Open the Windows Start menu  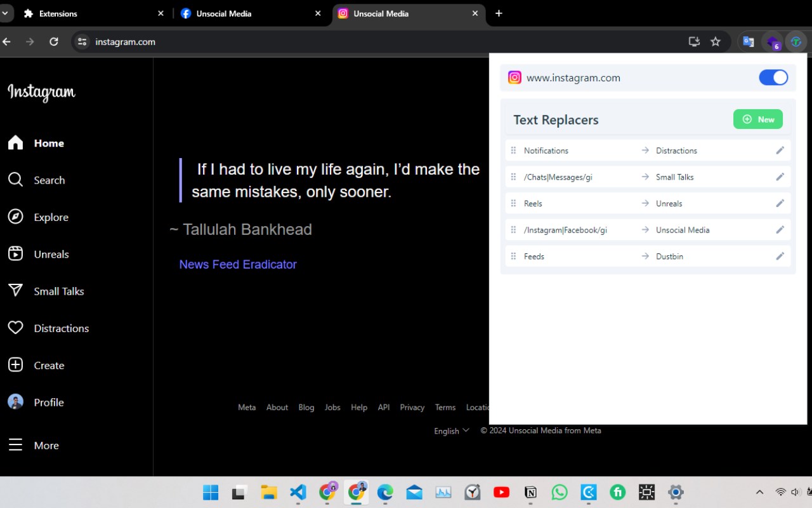[211, 492]
